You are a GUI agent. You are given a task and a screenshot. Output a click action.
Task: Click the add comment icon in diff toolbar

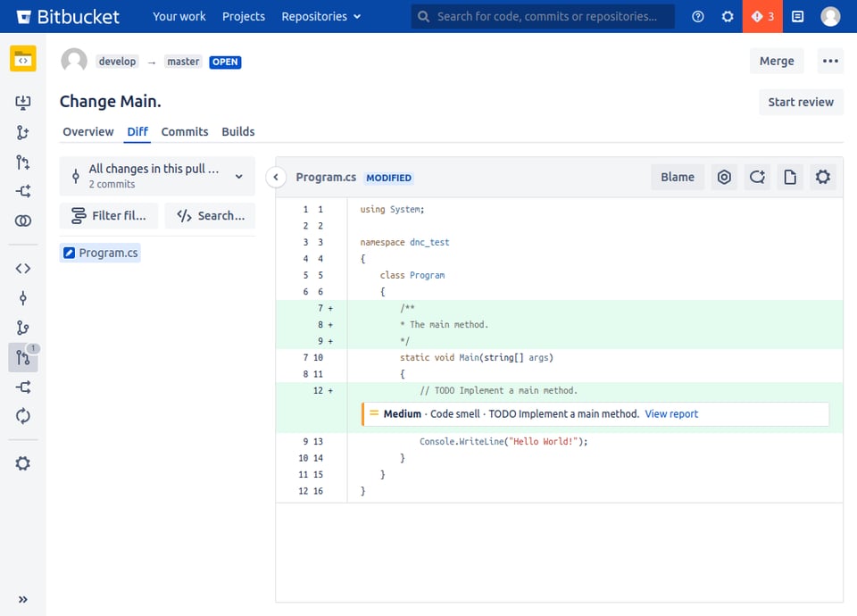[757, 177]
